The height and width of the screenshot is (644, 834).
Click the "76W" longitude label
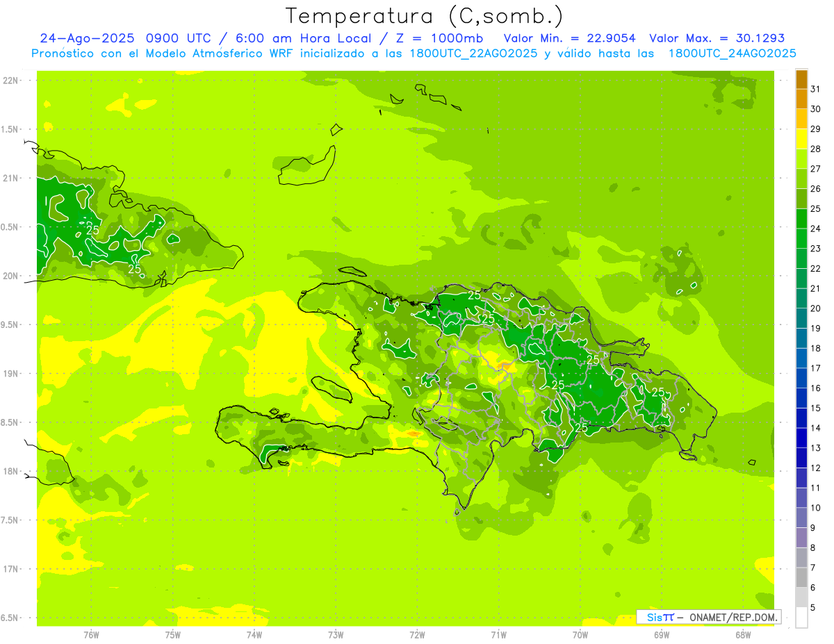(91, 634)
